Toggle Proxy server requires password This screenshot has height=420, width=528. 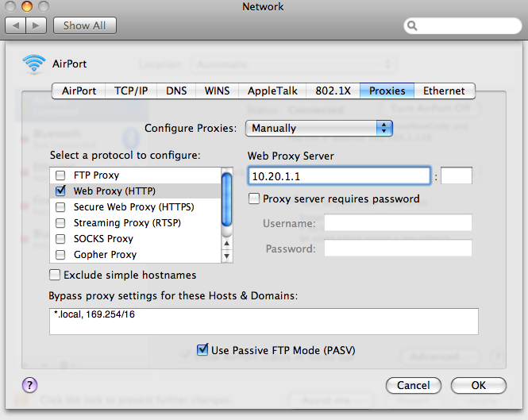pos(255,198)
